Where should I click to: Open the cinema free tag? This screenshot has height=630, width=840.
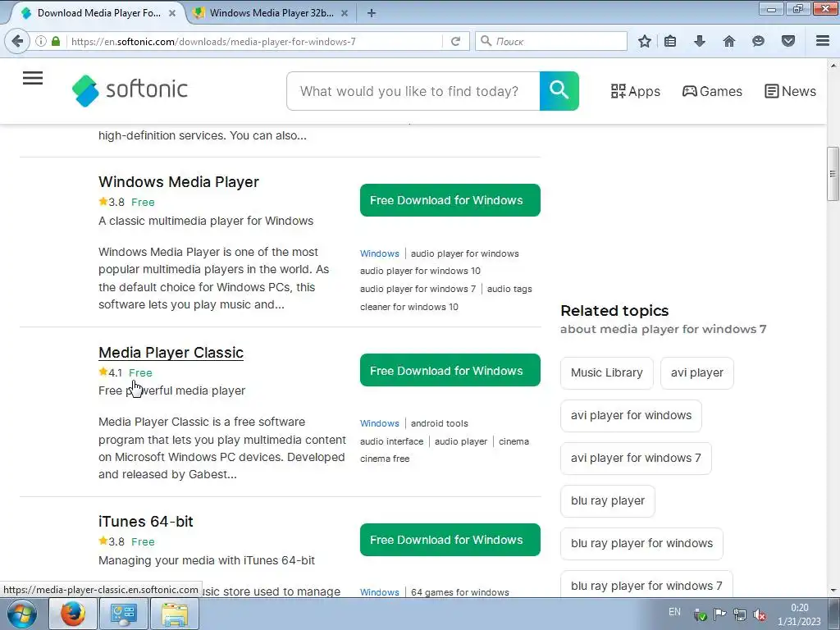pos(385,459)
